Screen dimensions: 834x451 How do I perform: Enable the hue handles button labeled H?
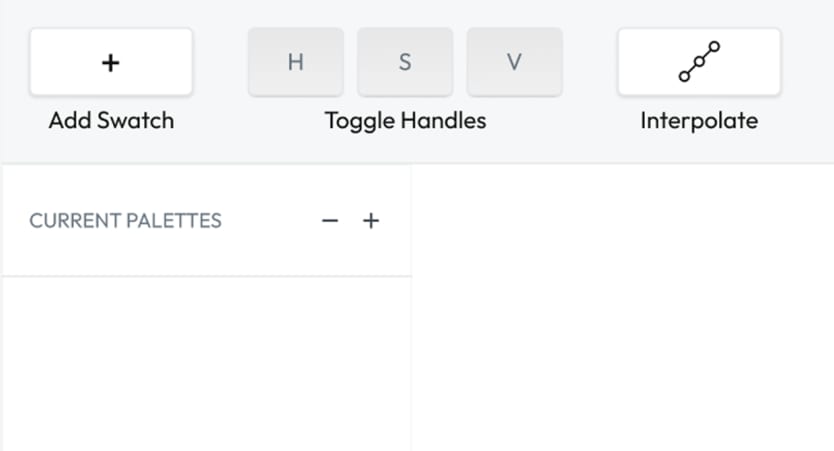(x=296, y=62)
